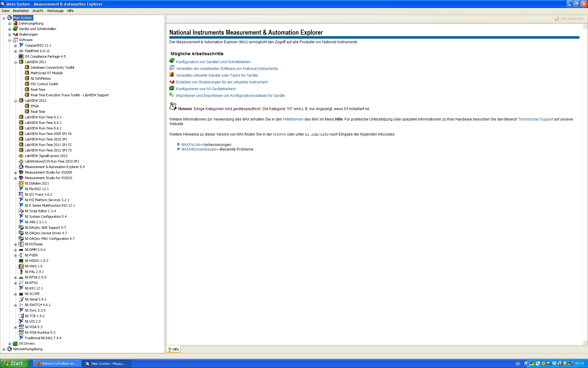Expand Geräte und Schnittstellen node
Image resolution: width=588 pixels, height=368 pixels.
pyautogui.click(x=9, y=29)
